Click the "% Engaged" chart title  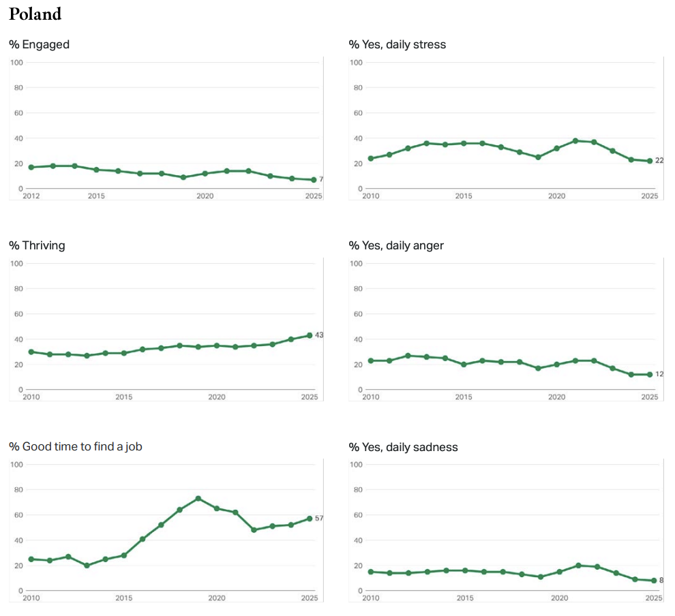point(39,44)
